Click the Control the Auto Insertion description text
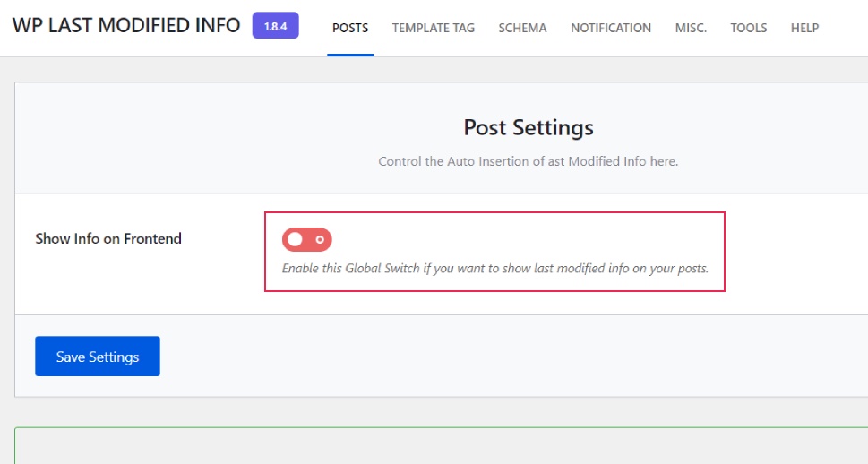 [x=529, y=161]
